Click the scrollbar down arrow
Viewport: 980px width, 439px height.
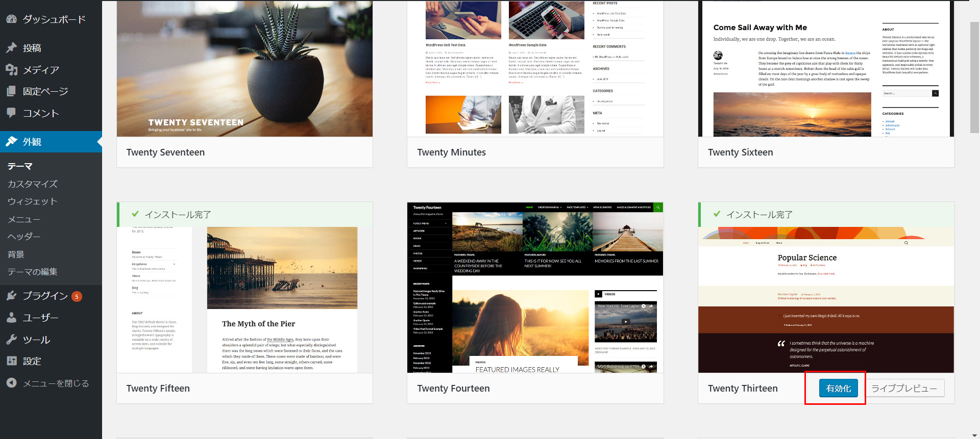(x=975, y=435)
